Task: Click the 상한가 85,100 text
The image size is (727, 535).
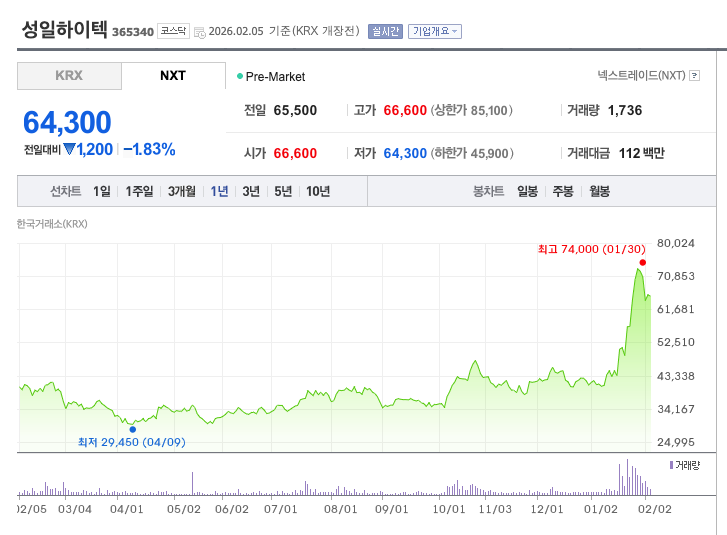Action: tap(472, 110)
